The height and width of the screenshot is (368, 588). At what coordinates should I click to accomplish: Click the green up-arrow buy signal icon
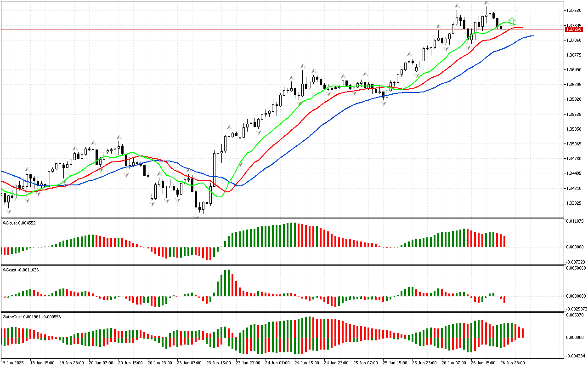pyautogui.click(x=512, y=21)
